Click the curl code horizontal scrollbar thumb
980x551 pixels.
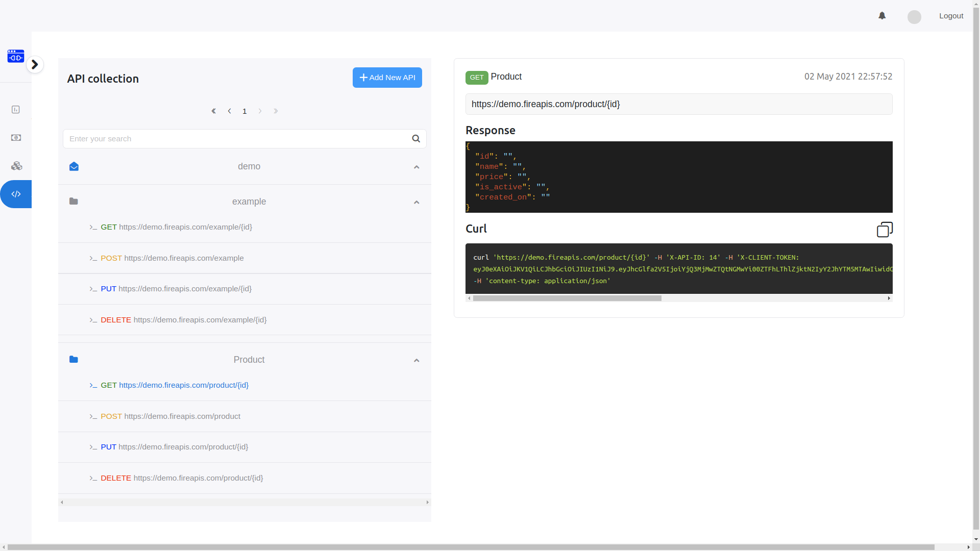[x=567, y=298]
